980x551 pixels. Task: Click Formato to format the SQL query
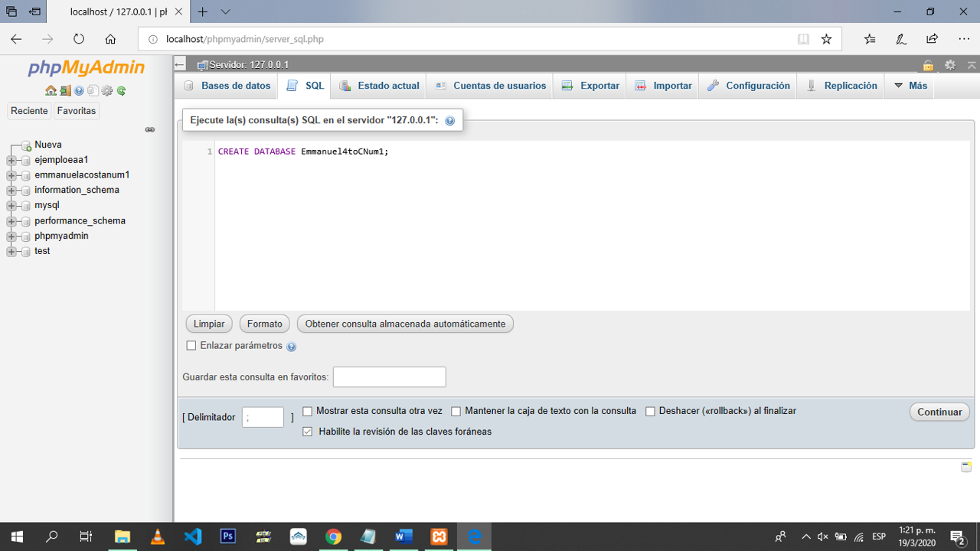[x=263, y=323]
